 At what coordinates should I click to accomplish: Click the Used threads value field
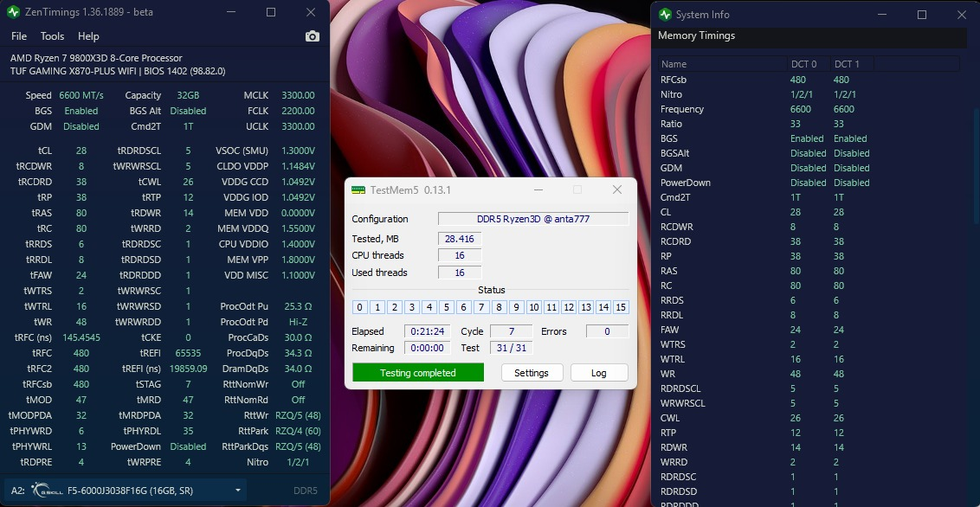click(460, 273)
